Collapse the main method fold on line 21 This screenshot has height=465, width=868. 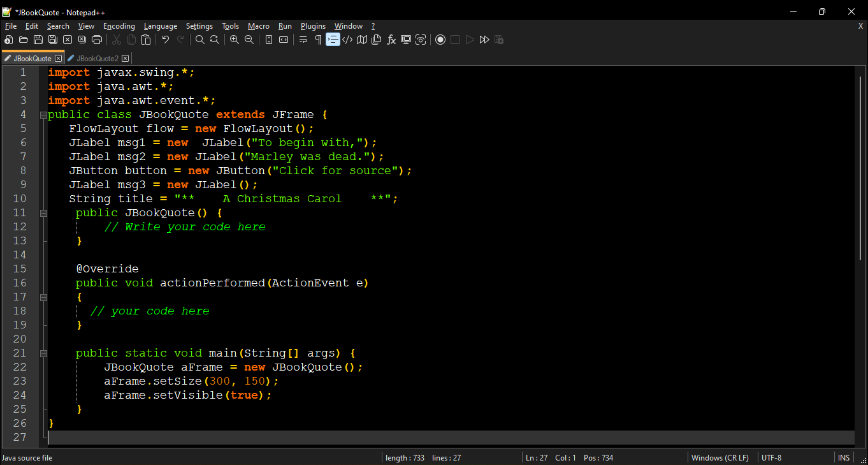[43, 353]
